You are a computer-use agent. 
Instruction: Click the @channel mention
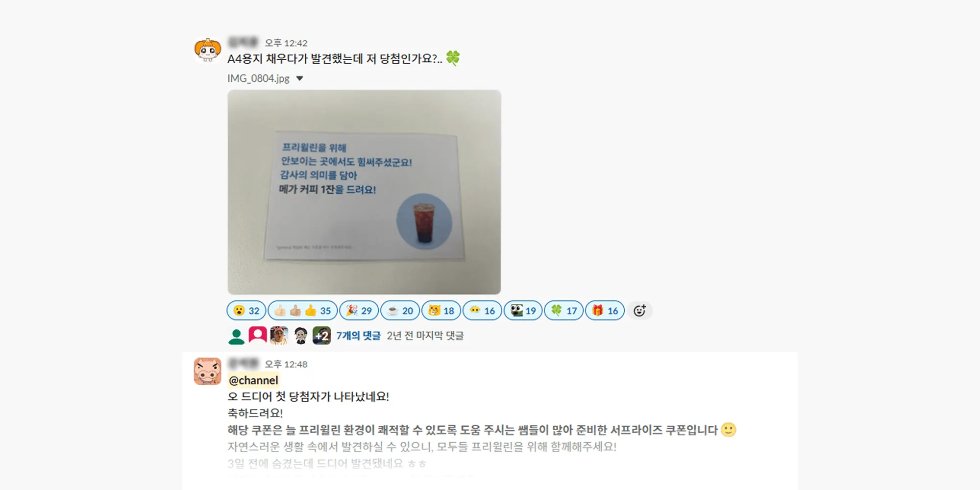click(x=253, y=380)
